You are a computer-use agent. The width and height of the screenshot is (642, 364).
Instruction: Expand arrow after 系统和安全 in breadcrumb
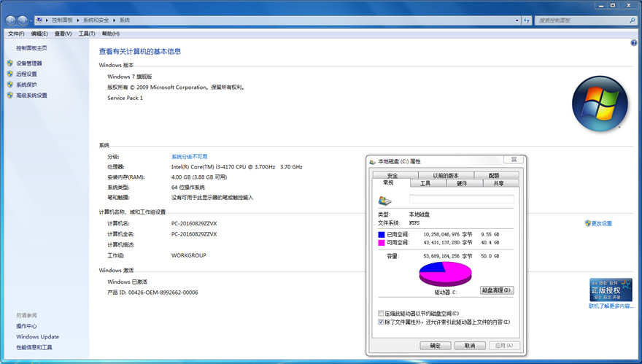tap(115, 20)
